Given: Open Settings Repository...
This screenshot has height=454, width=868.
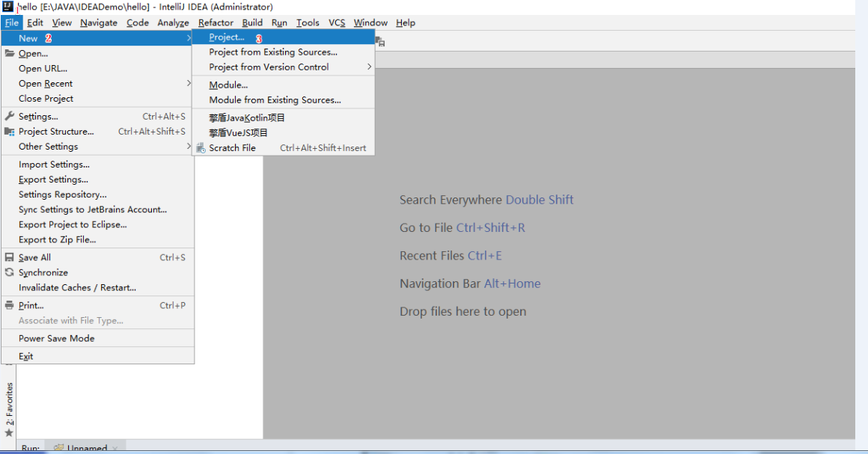Looking at the screenshot, I should pos(98,194).
